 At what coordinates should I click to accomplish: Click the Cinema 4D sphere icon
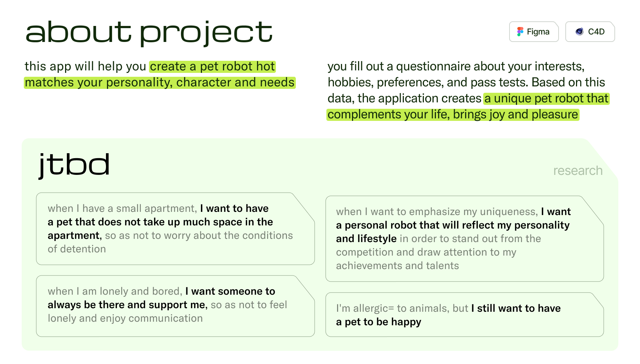(580, 32)
